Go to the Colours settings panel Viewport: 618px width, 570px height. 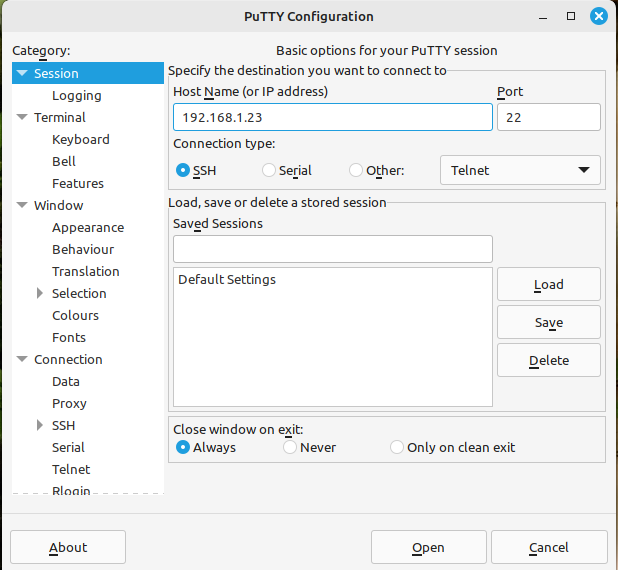(x=75, y=315)
